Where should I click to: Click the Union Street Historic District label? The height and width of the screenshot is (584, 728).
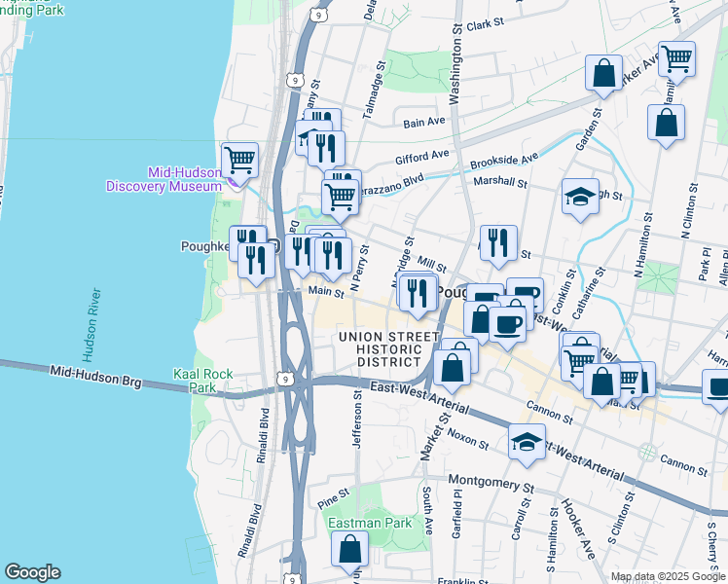pos(389,349)
